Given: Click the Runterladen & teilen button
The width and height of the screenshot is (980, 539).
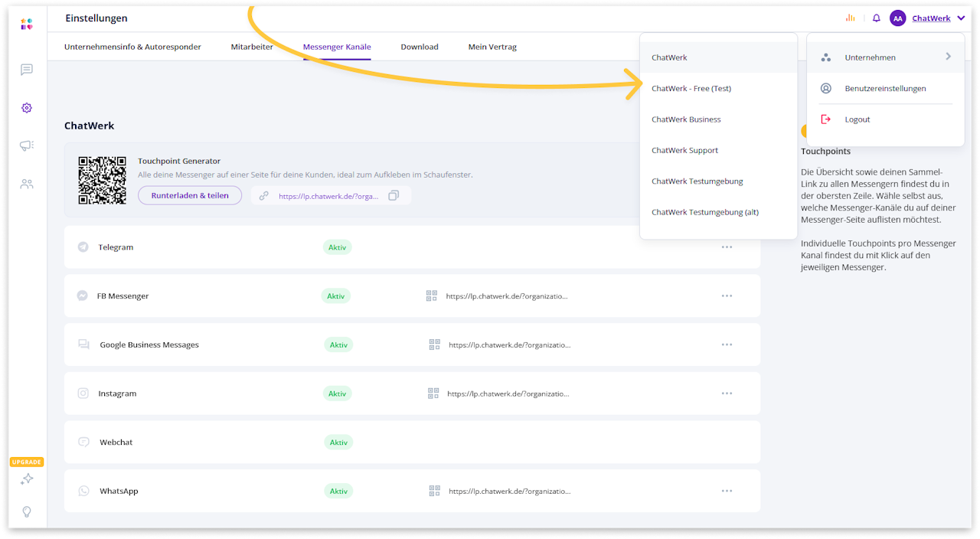Looking at the screenshot, I should [190, 195].
